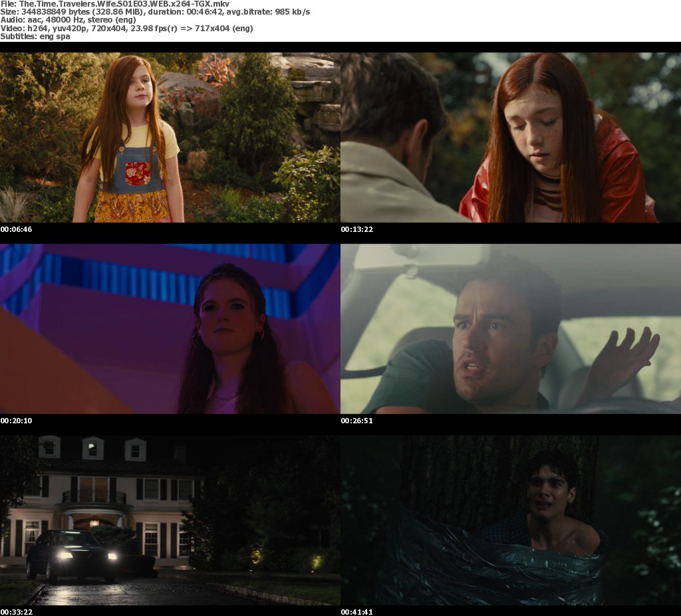
Task: Click the 00:13:22 timestamp label
Action: (x=356, y=229)
